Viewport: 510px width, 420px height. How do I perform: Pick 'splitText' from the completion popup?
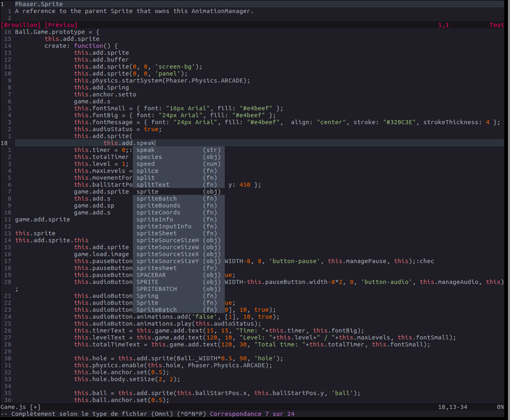(179, 185)
